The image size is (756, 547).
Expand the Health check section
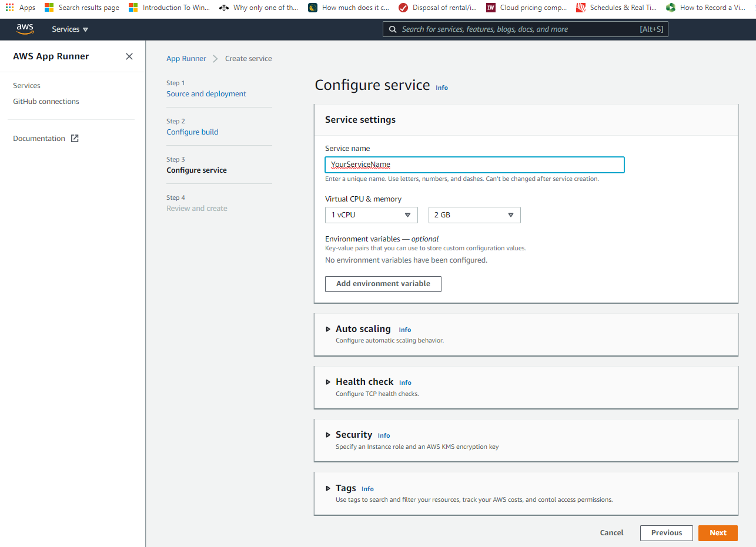[x=328, y=382]
